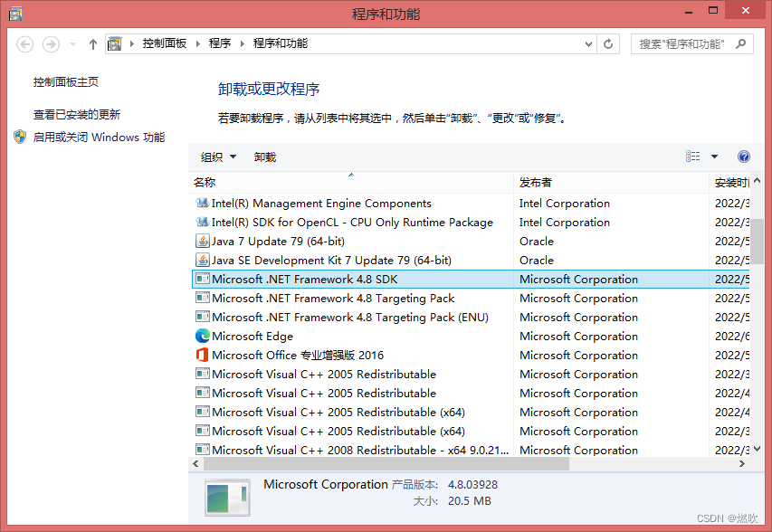Click the .NET Framework 4.8 SDK icon

203,279
